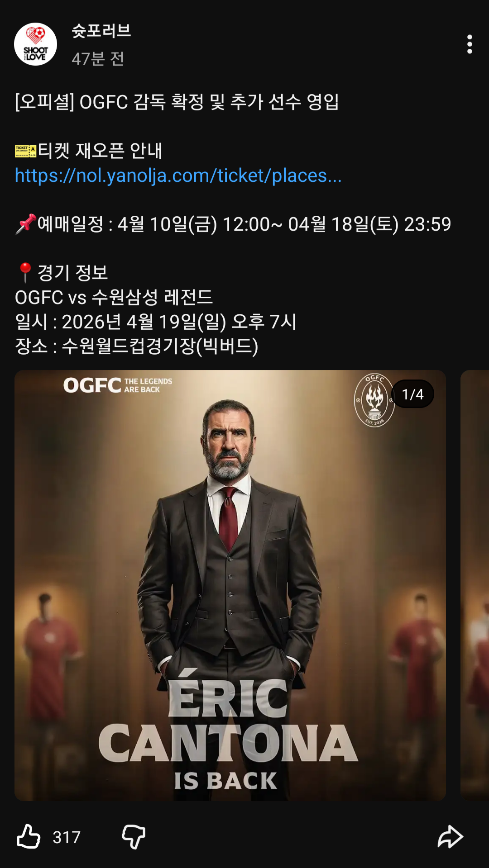Tap the 47분 전 post timestamp
The image size is (489, 868).
98,58
